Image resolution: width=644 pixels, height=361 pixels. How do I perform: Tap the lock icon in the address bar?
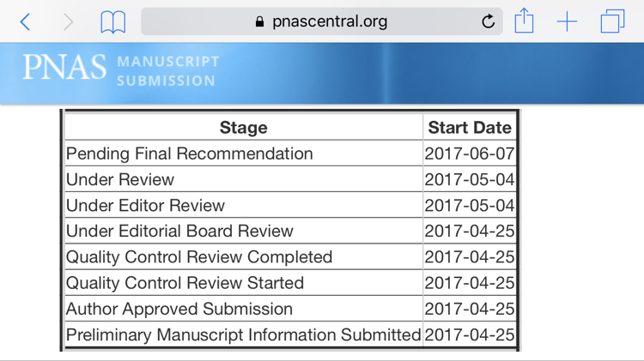pyautogui.click(x=260, y=22)
